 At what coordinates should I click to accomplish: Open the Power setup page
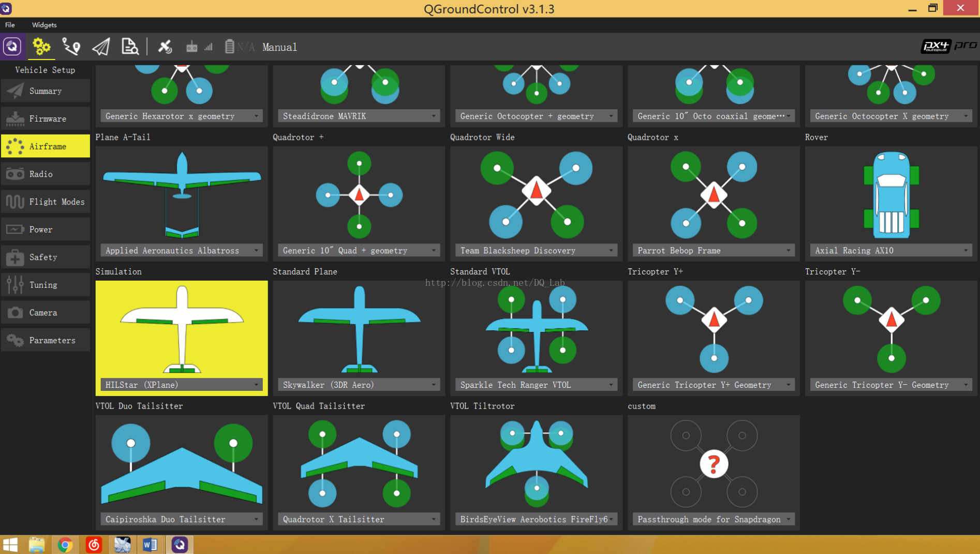[x=46, y=229]
